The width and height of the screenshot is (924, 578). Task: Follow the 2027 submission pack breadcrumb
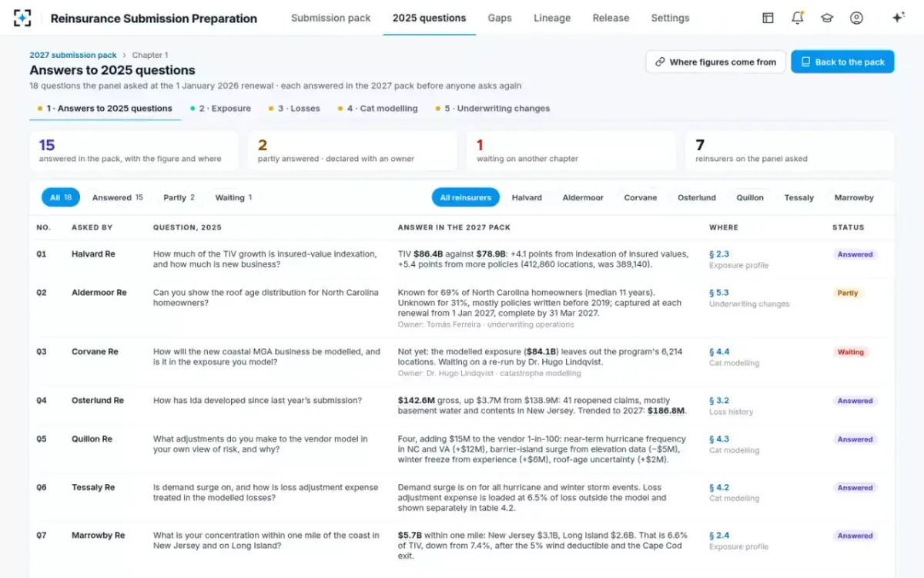73,55
